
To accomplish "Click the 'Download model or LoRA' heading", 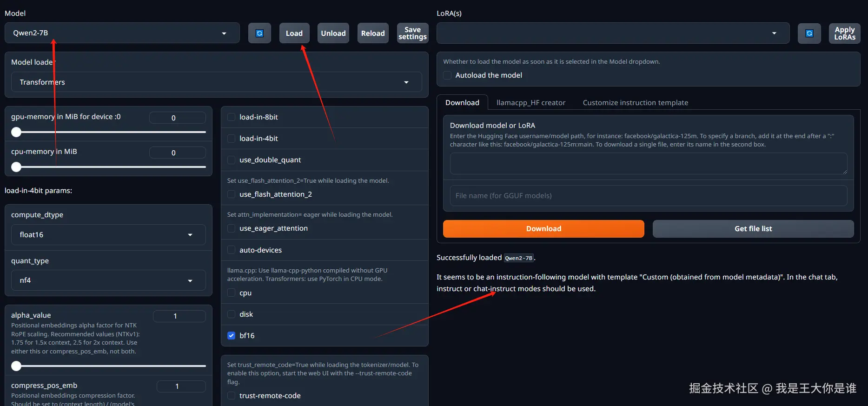I will click(492, 126).
